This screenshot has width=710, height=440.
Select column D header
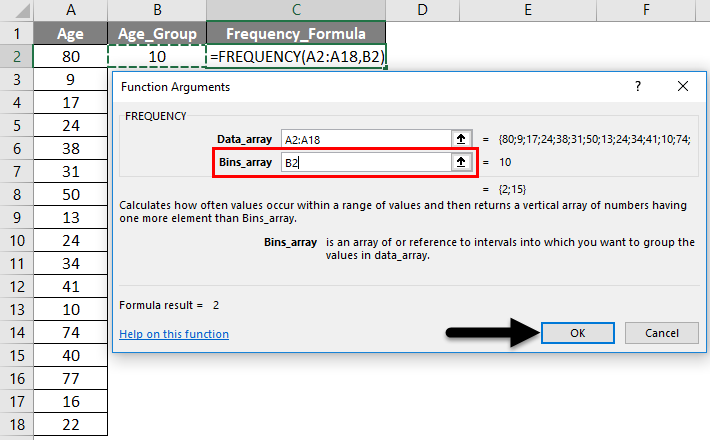[422, 10]
